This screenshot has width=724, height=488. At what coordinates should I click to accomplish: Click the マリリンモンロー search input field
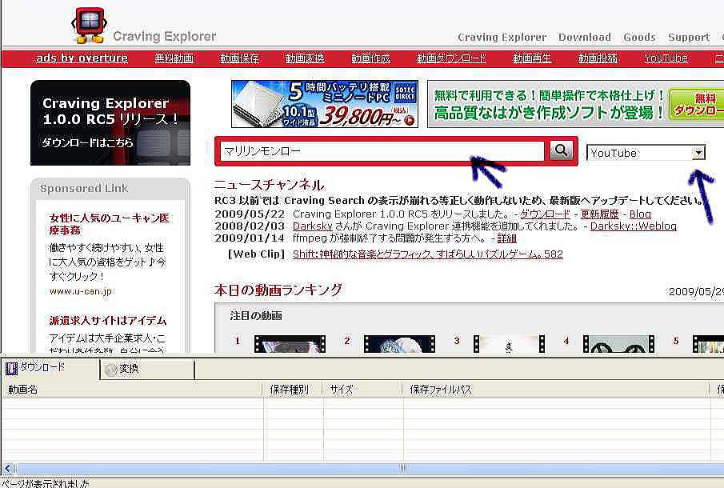tap(382, 151)
